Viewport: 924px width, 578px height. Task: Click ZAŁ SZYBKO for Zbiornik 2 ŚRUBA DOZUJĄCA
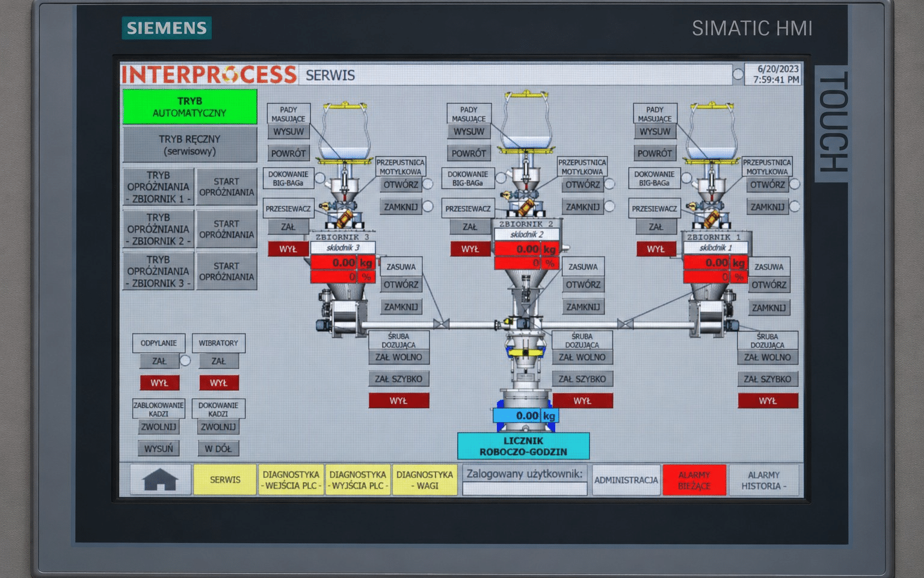(x=582, y=379)
